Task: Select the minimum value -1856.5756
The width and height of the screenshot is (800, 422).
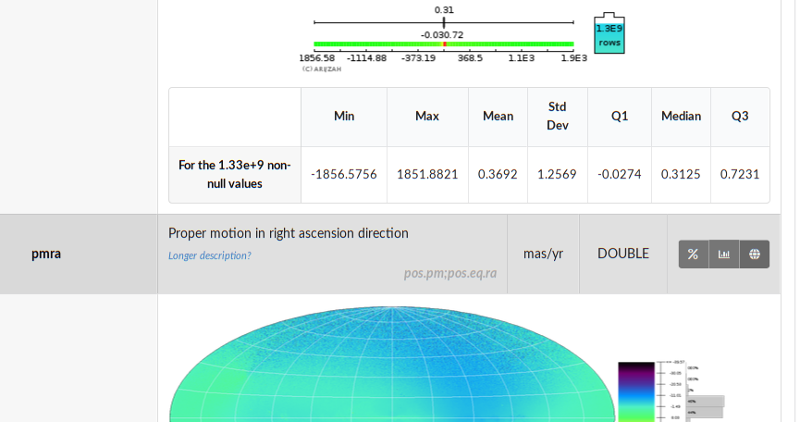Action: 344,175
